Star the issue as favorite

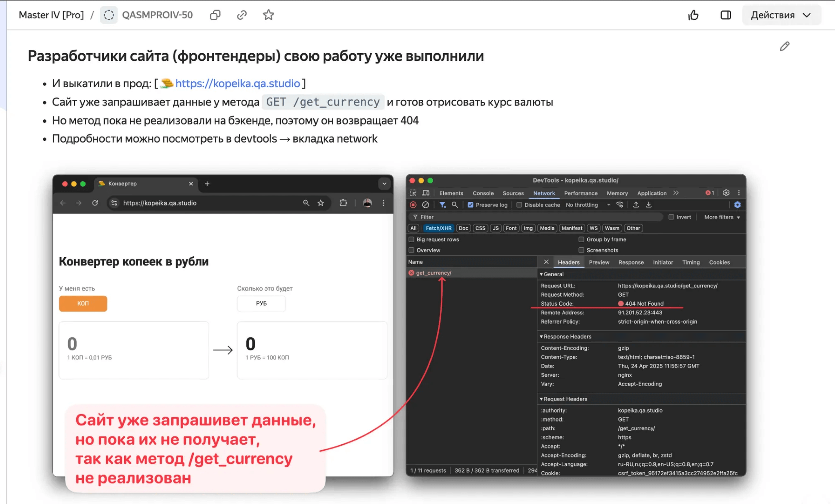(268, 15)
